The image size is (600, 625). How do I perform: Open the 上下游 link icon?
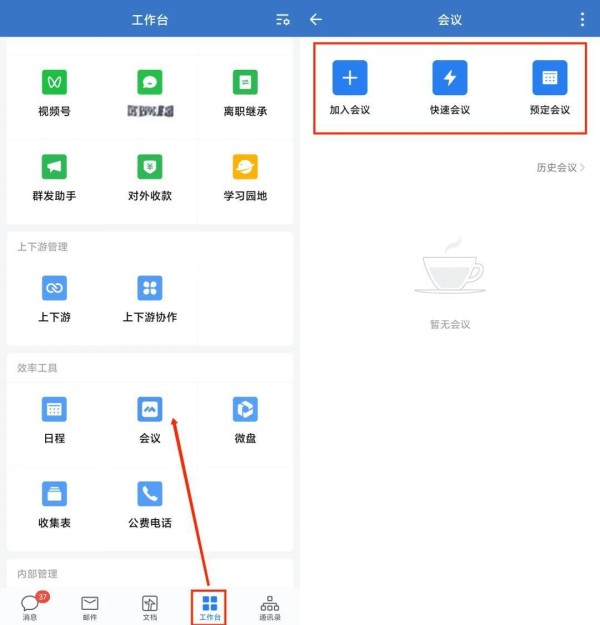click(x=54, y=288)
